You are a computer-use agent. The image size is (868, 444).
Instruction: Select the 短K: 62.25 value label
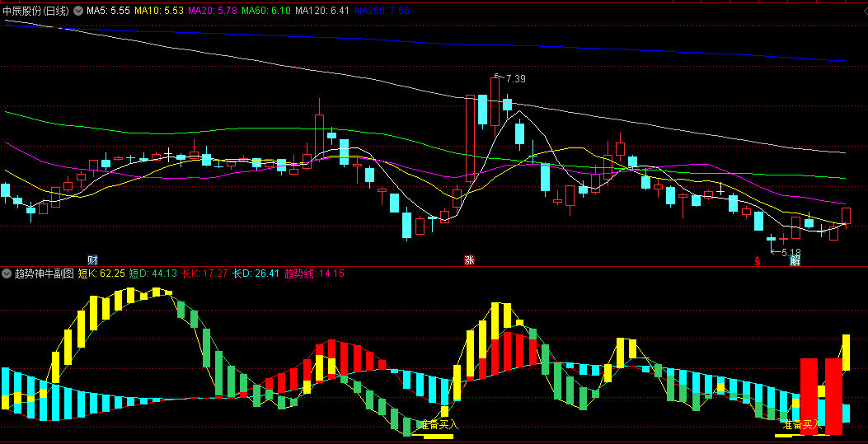tap(101, 273)
